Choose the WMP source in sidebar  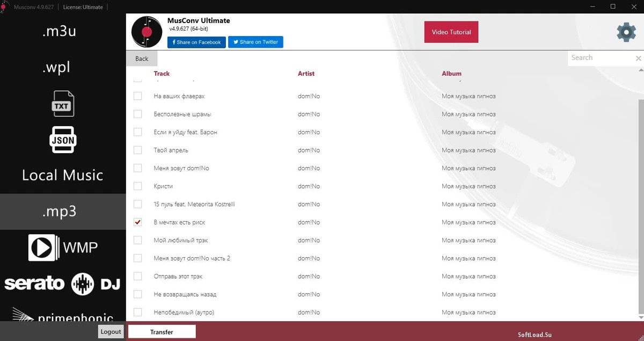[63, 248]
